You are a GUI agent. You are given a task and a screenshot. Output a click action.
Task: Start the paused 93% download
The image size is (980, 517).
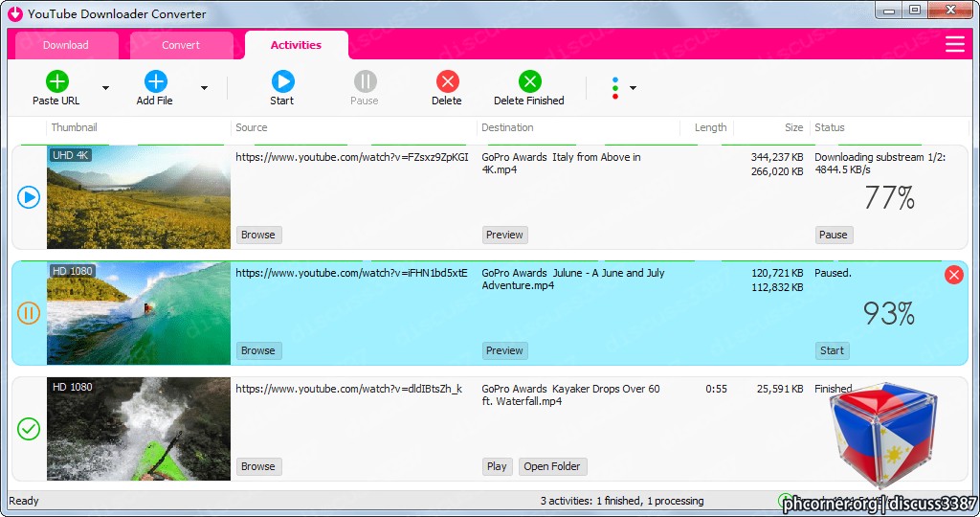[x=832, y=350]
